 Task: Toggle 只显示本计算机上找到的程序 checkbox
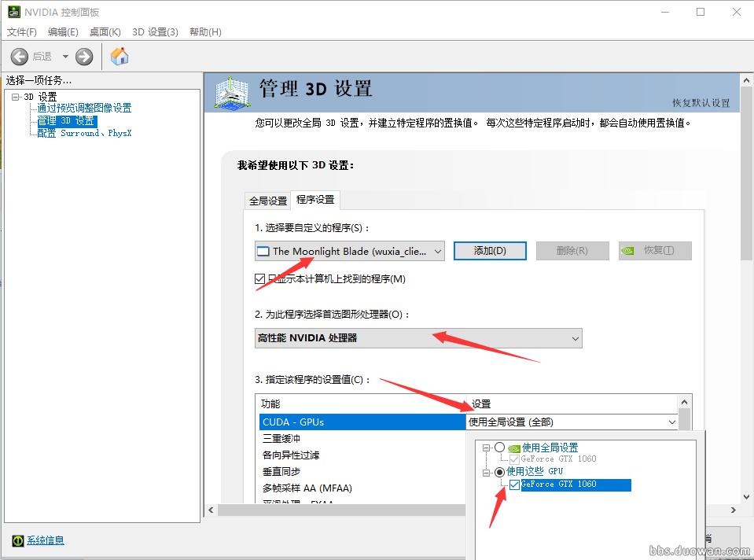tap(260, 279)
